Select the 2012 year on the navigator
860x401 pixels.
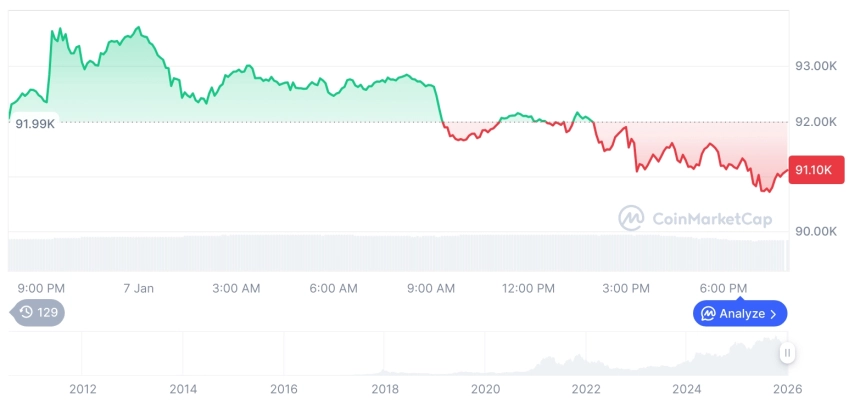point(82,388)
